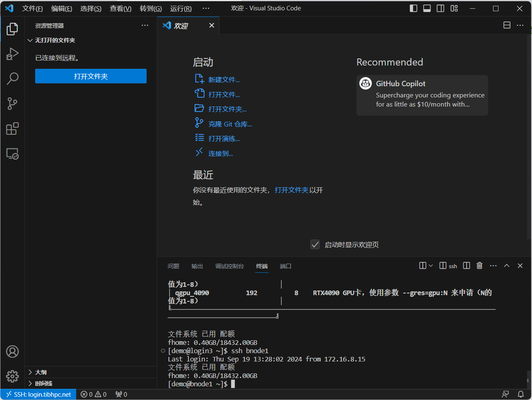The image size is (532, 400).
Task: Toggle 启动时显示欢迎页 checkbox
Action: [x=315, y=245]
